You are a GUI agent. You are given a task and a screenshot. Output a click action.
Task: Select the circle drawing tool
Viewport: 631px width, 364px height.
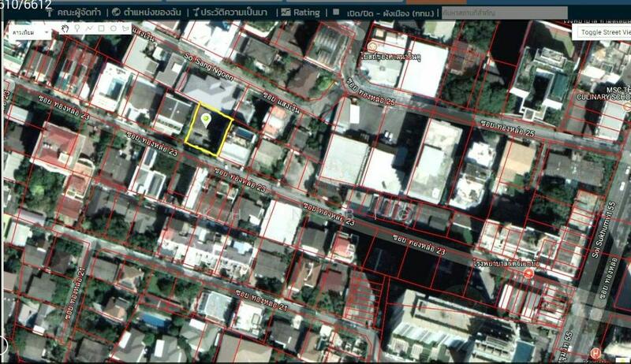[x=113, y=28]
